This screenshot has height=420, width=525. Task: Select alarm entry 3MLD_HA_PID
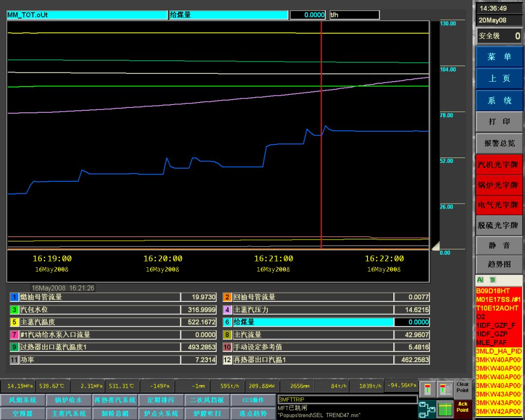click(499, 351)
